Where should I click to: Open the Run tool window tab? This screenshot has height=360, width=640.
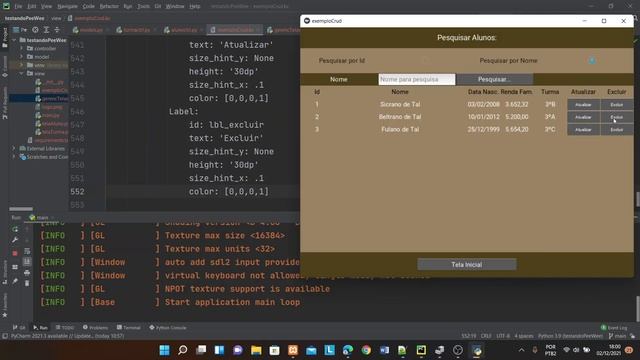[40, 327]
